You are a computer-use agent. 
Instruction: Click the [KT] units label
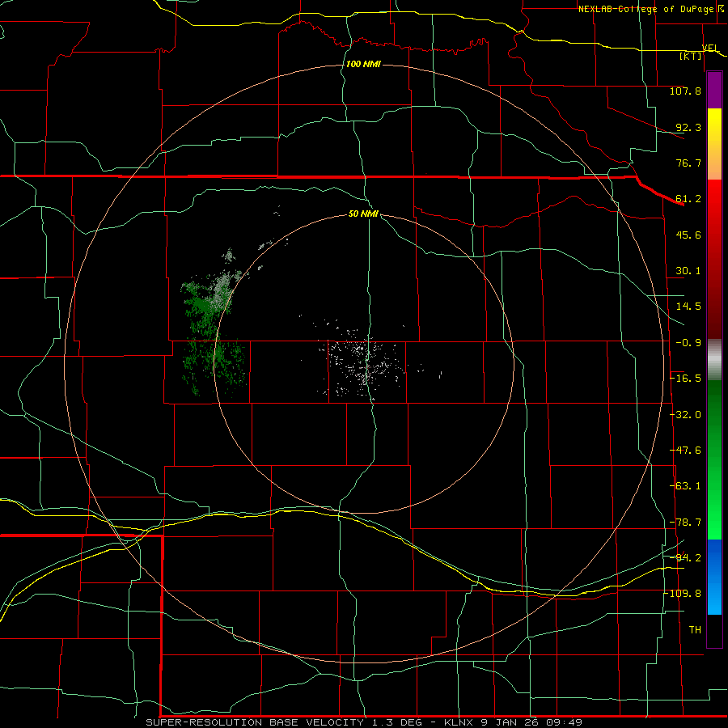click(691, 57)
